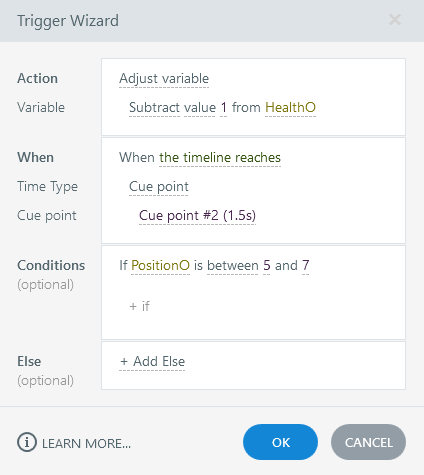The width and height of the screenshot is (424, 475).
Task: Open the Learn More link
Action: (86, 444)
